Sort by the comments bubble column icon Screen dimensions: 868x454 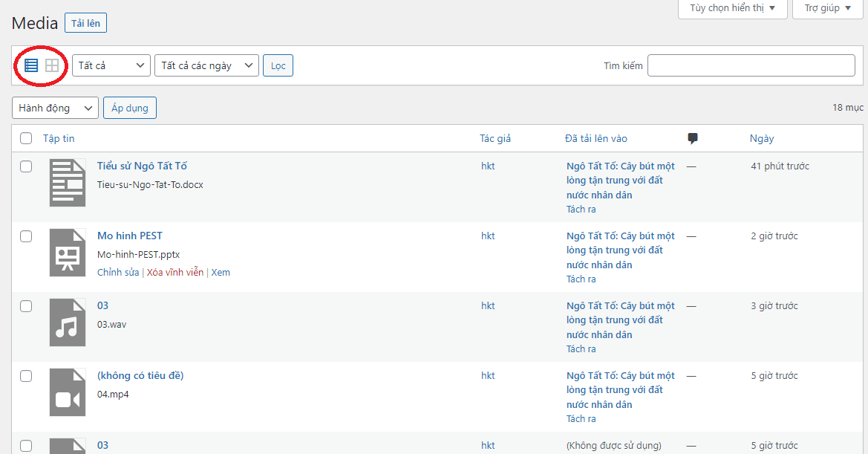tap(693, 138)
